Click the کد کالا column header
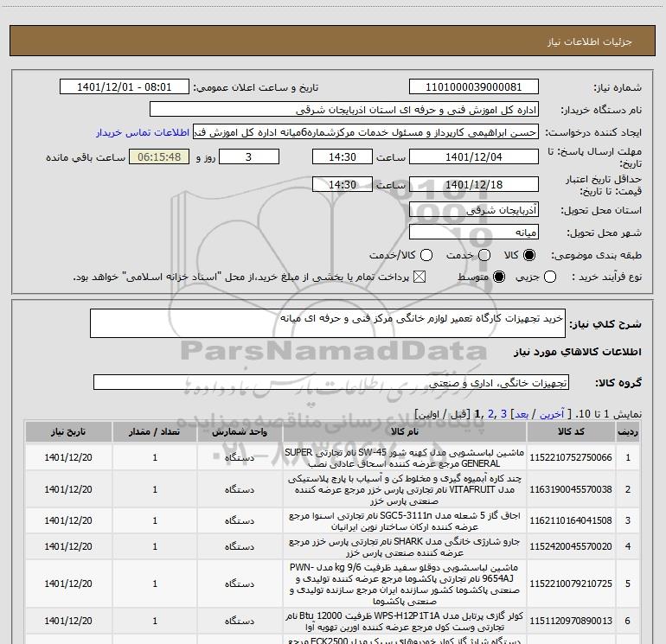666x644 pixels. click(571, 431)
